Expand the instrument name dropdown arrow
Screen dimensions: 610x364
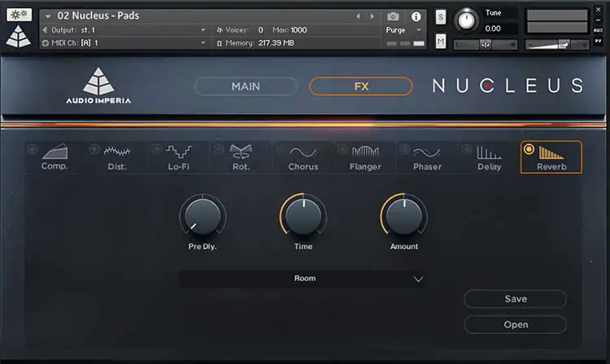click(x=48, y=16)
